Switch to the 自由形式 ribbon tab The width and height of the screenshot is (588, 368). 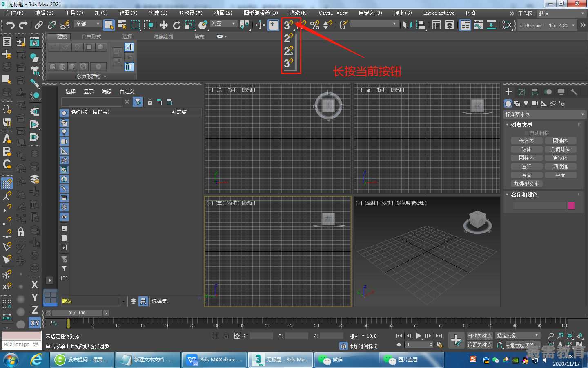(x=91, y=37)
